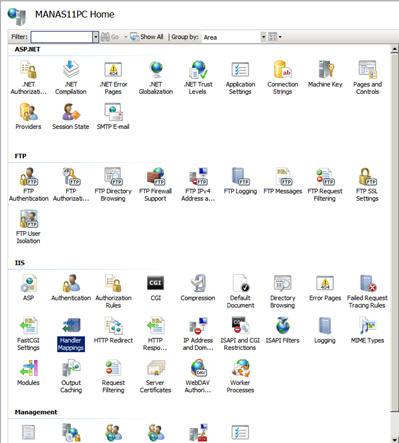The height and width of the screenshot is (443, 399).
Task: Open the Filter dropdown arrow
Action: (95, 37)
